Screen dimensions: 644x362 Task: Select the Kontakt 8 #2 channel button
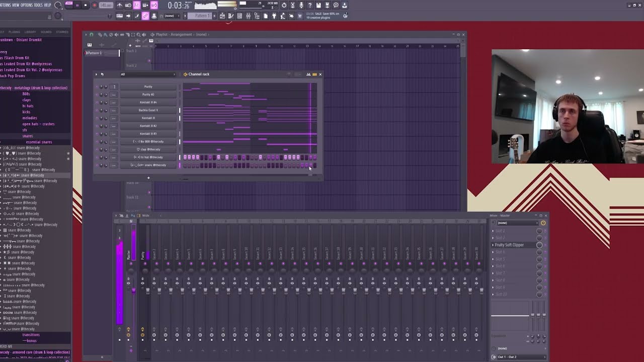148,126
